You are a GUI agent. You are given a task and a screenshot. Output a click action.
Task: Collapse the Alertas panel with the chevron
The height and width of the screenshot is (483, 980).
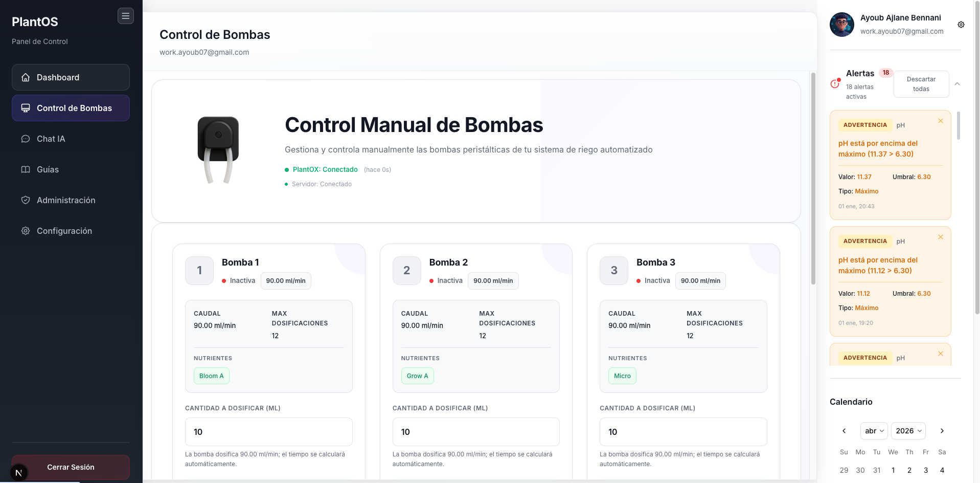[957, 83]
